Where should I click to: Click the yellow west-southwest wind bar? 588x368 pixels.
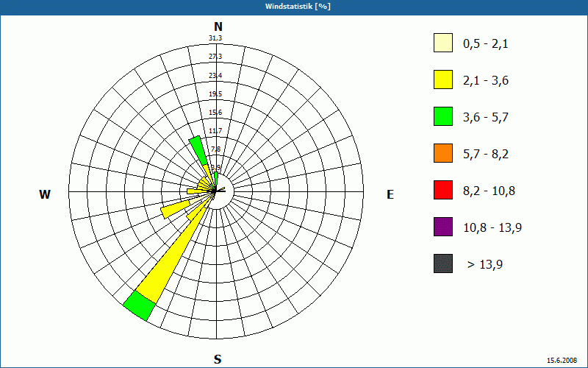click(x=175, y=209)
